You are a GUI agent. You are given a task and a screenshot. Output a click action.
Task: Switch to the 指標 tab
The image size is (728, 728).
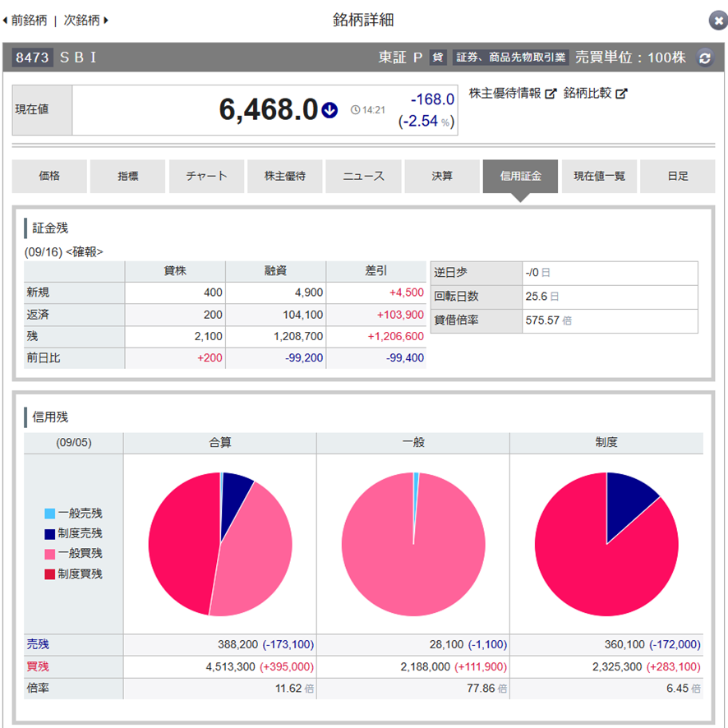click(x=128, y=176)
